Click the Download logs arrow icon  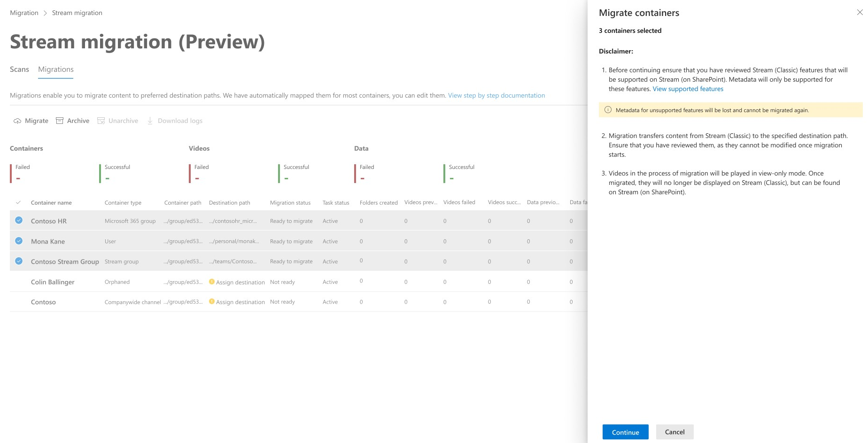pyautogui.click(x=150, y=121)
